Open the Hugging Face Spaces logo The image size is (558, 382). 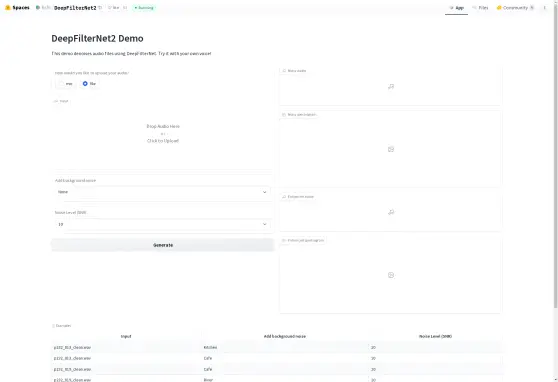[17, 7]
